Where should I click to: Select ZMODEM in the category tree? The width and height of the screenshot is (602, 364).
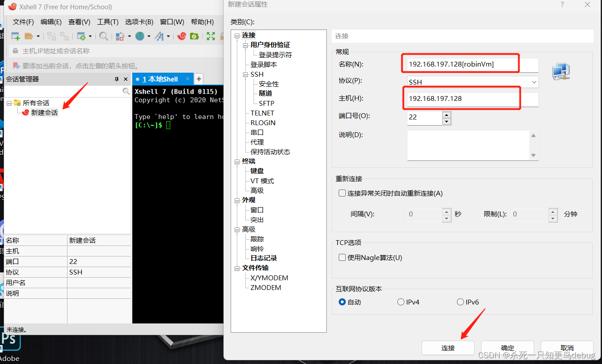point(265,287)
